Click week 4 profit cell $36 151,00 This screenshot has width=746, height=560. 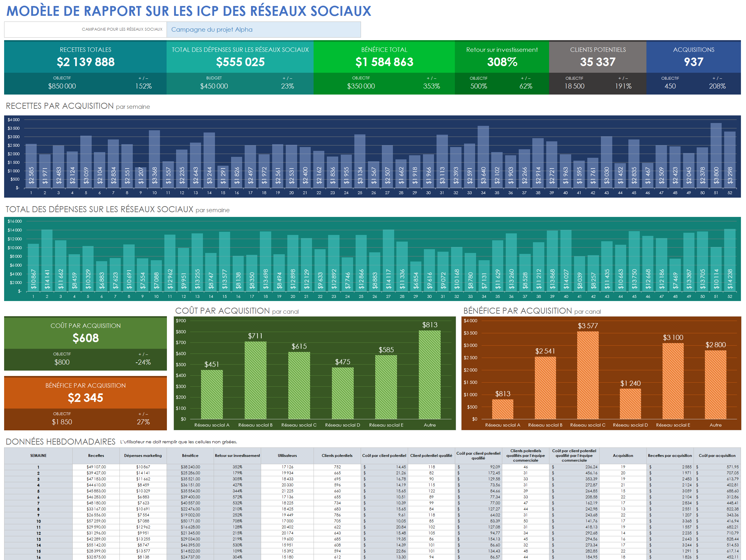[x=190, y=485]
